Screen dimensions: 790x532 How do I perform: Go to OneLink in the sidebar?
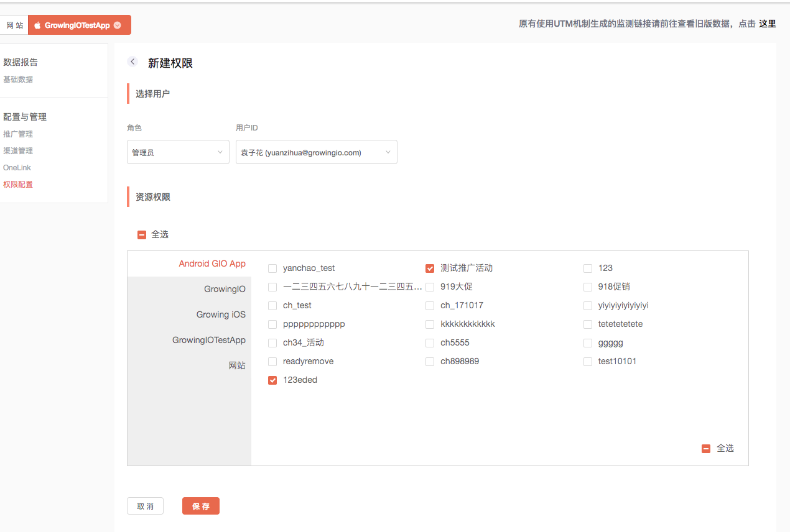[x=17, y=168]
